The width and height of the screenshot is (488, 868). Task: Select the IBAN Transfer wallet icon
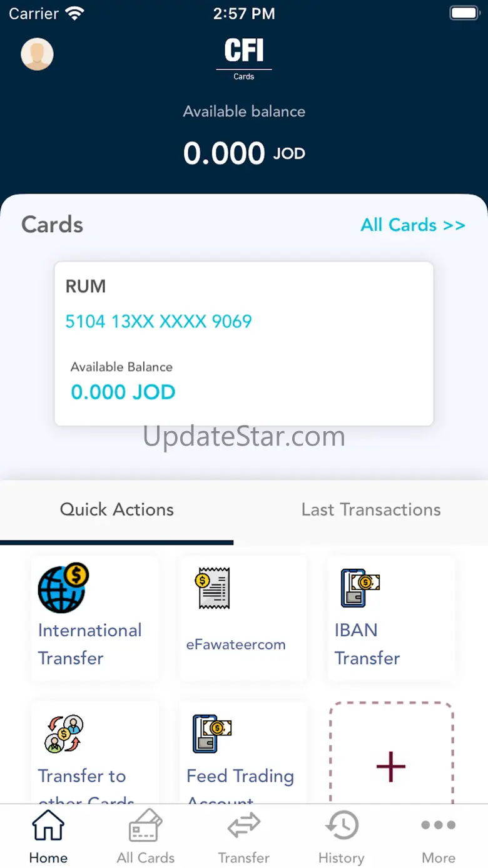click(360, 588)
